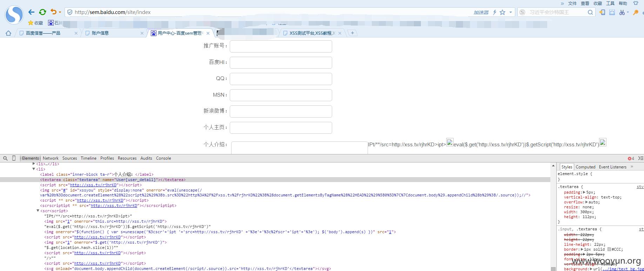The height and width of the screenshot is (271, 644).
Task: Open the 文件 menu
Action: click(572, 4)
